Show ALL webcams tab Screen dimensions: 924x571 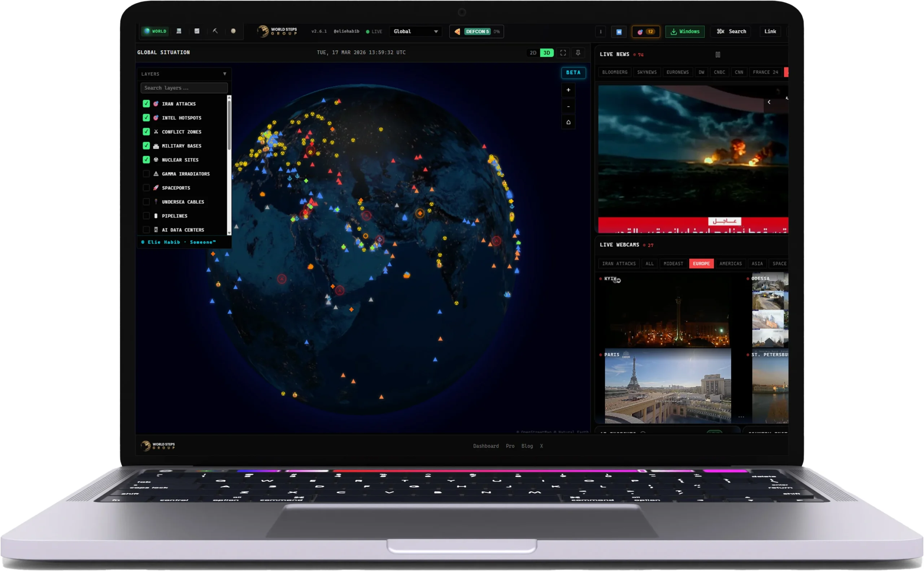click(649, 264)
